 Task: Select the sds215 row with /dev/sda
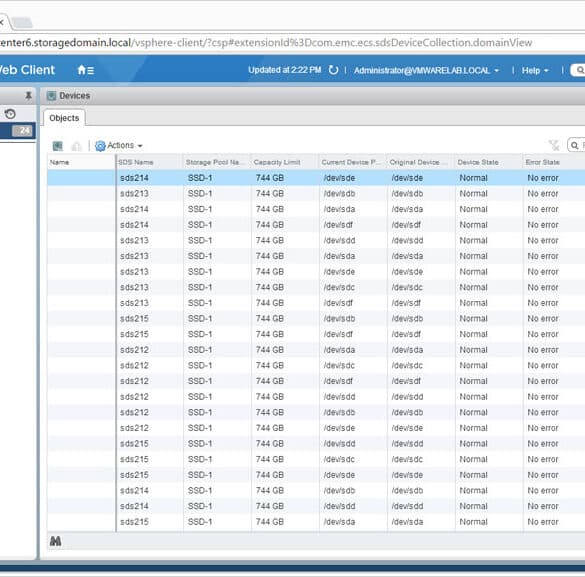[x=316, y=522]
